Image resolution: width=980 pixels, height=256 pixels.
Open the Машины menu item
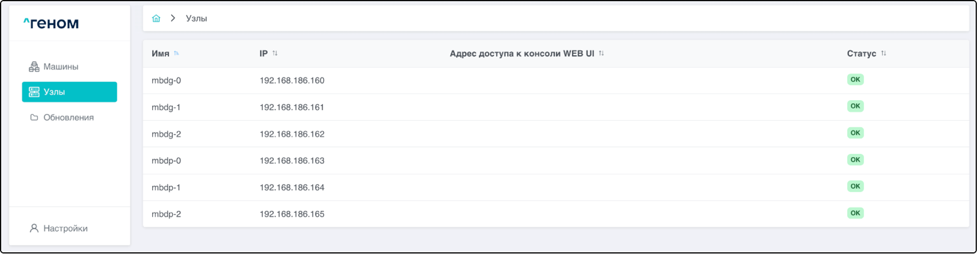click(x=61, y=66)
